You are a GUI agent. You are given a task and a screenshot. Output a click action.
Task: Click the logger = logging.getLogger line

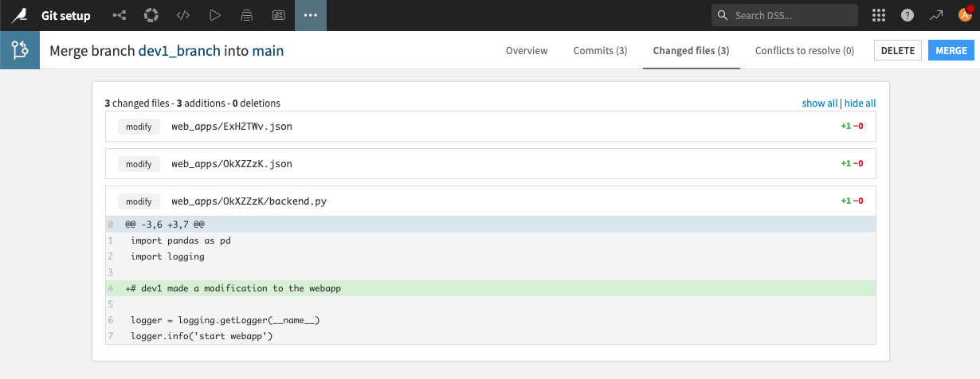[491, 320]
